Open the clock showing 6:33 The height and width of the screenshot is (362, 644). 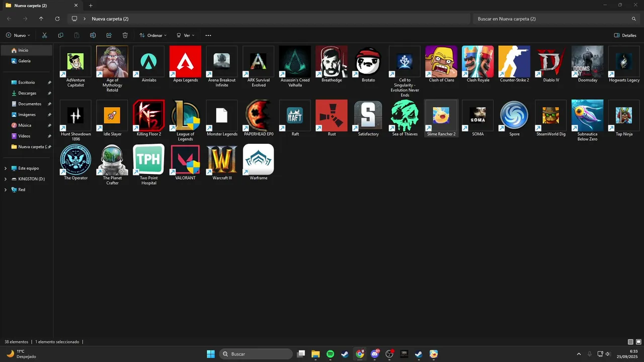point(627,354)
